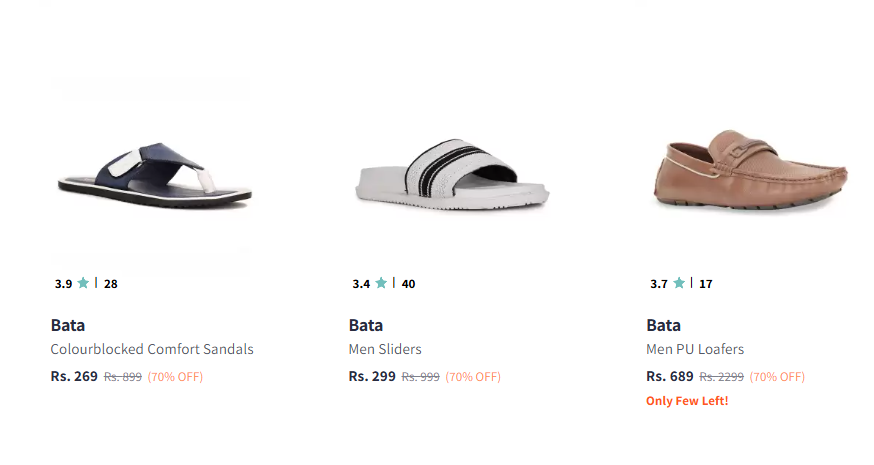Open the blue Colourblocked Comfort Sandals image
This screenshot has height=465, width=874.
[150, 176]
